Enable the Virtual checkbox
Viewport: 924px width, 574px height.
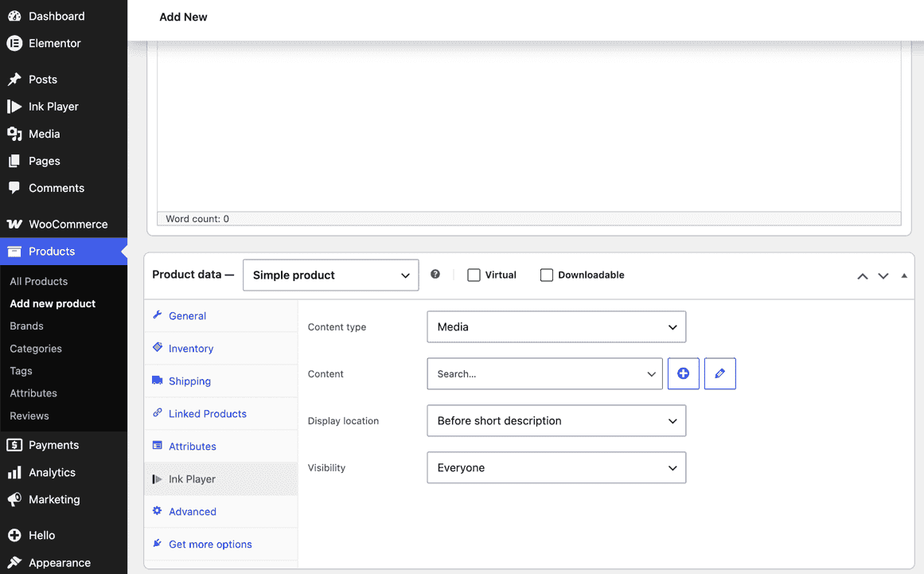474,275
